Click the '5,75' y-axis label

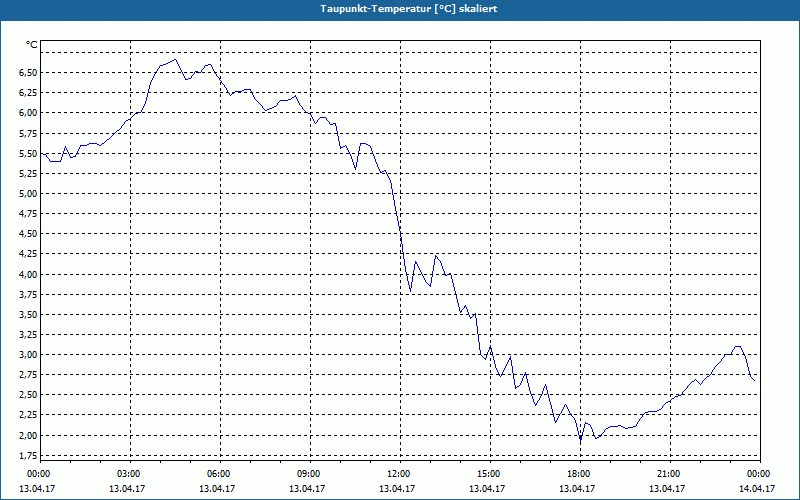(28, 134)
